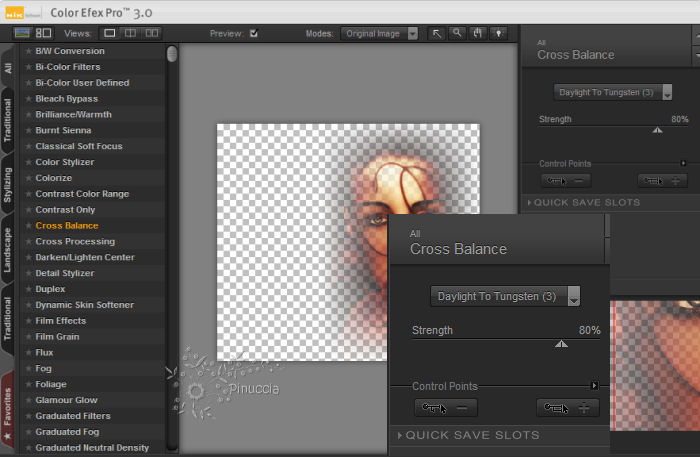Select the Color Stylizer filter
Image resolution: width=700 pixels, height=457 pixels.
pyautogui.click(x=65, y=162)
